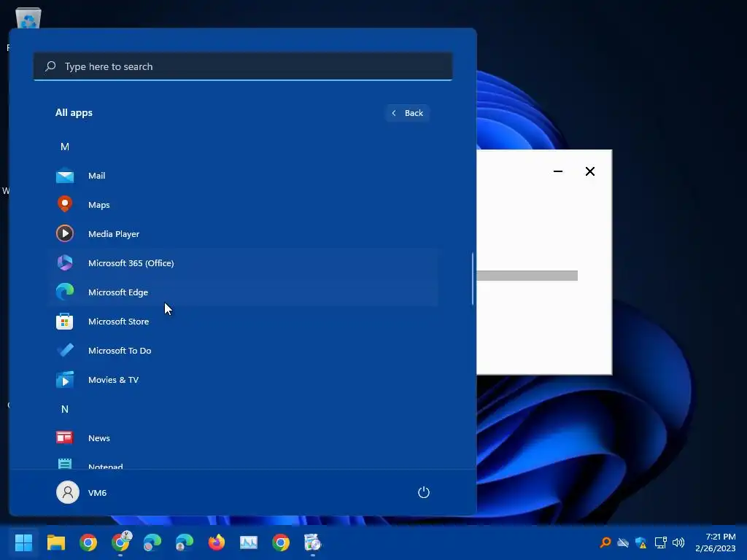Click the gray progress bar in the background window

[527, 275]
